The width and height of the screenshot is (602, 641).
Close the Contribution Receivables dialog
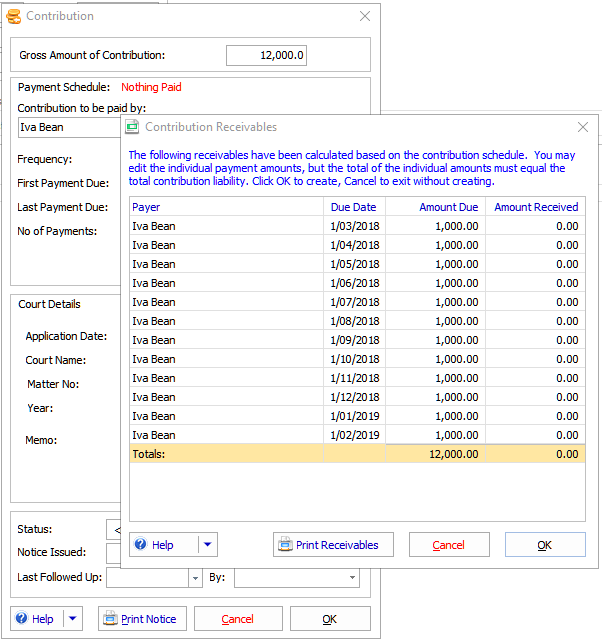[x=583, y=127]
